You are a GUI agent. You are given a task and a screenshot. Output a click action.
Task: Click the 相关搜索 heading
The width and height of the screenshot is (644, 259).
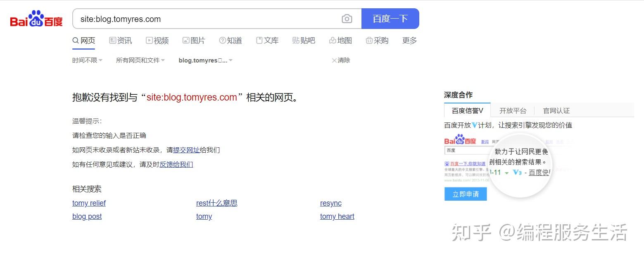point(87,189)
